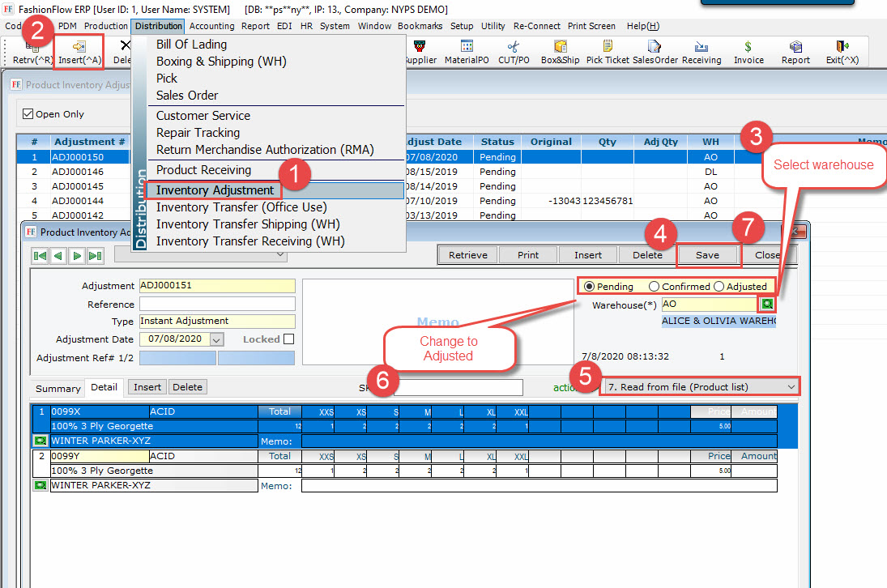The image size is (887, 588).
Task: Click into the Reference input field
Action: [217, 305]
